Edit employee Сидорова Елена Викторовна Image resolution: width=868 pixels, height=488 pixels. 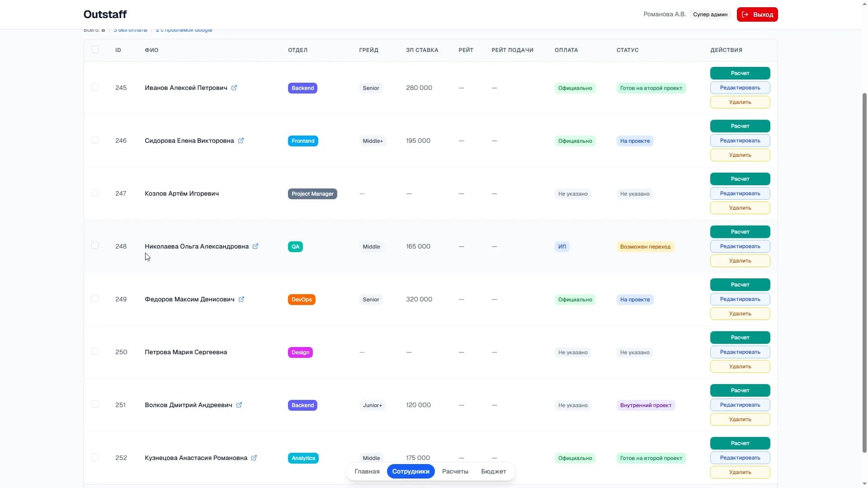(740, 141)
